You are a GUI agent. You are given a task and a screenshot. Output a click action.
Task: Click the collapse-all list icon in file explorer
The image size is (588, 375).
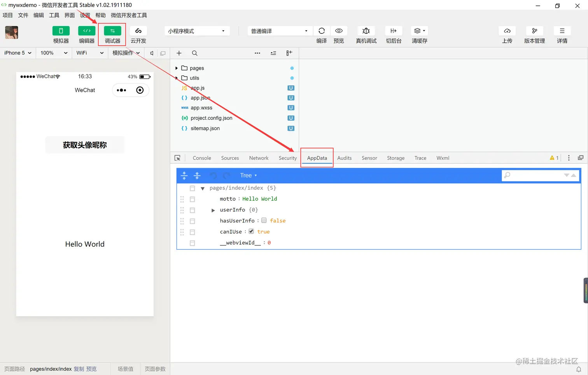pos(273,53)
